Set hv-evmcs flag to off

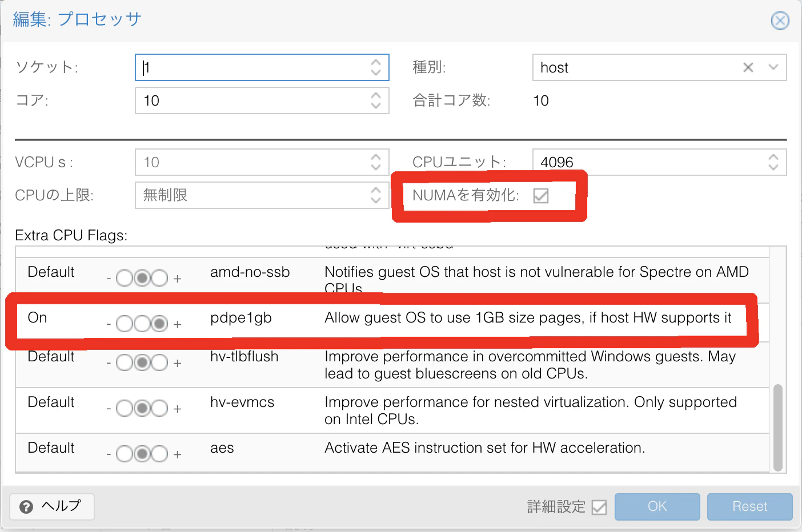point(125,408)
